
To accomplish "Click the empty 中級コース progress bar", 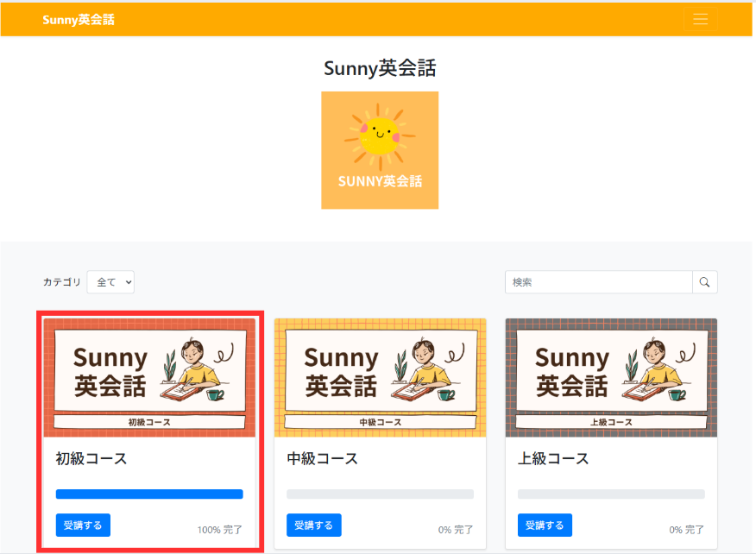I will pos(380,494).
